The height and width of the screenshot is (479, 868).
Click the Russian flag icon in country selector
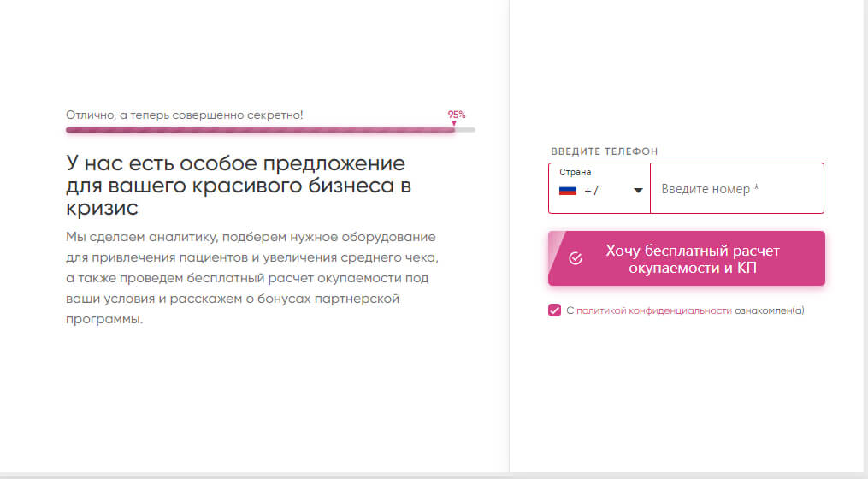click(568, 191)
